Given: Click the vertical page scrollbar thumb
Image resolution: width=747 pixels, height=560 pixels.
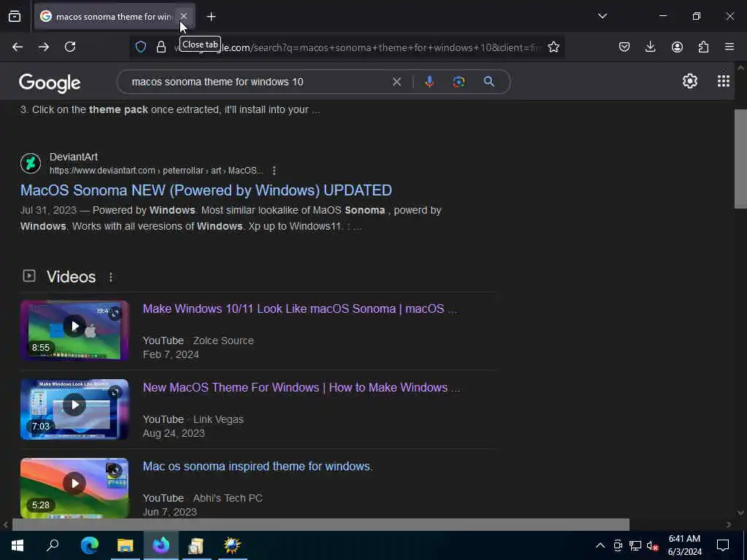Looking at the screenshot, I should [x=740, y=159].
